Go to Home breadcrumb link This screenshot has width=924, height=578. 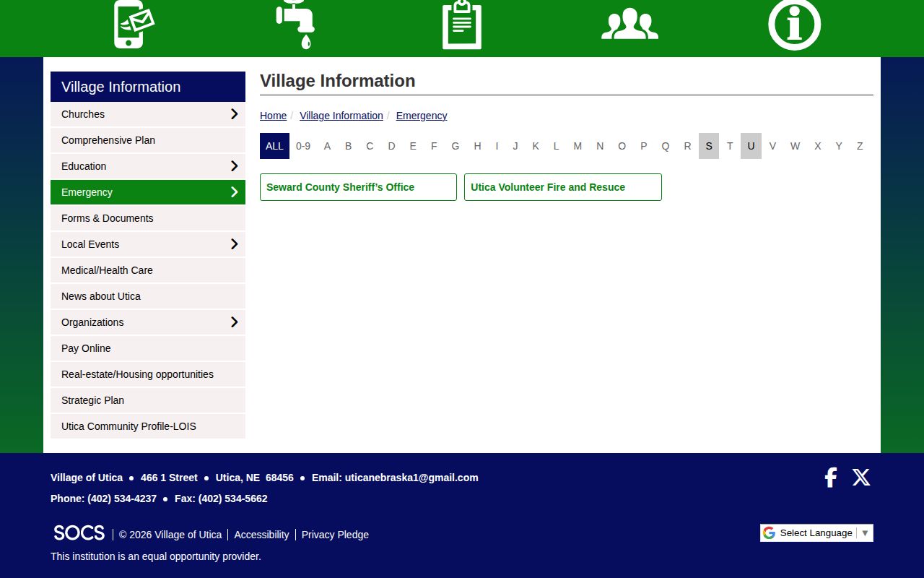273,116
